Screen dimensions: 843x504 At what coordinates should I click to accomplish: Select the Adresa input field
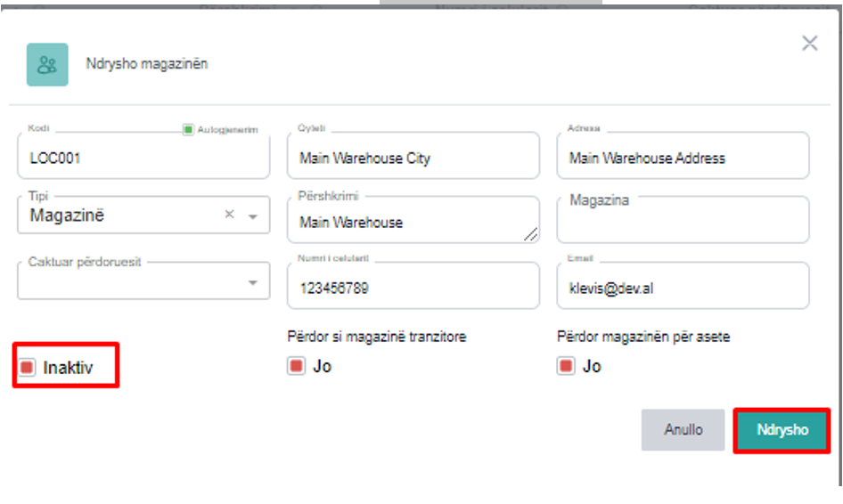pos(683,159)
